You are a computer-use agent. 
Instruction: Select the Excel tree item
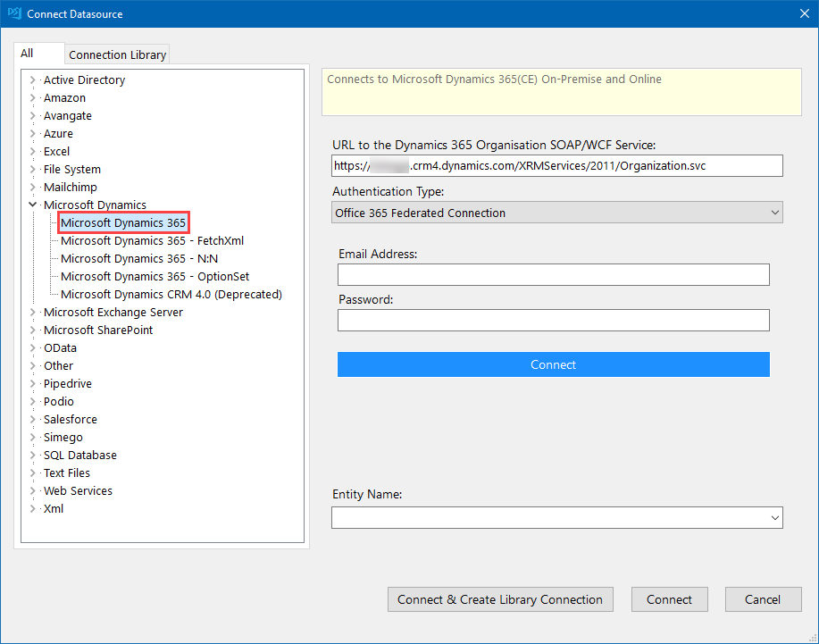pyautogui.click(x=56, y=152)
